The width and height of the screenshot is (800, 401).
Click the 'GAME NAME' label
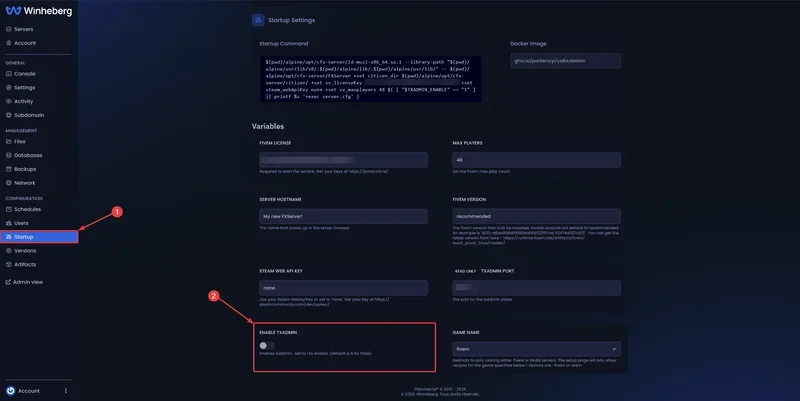point(466,332)
